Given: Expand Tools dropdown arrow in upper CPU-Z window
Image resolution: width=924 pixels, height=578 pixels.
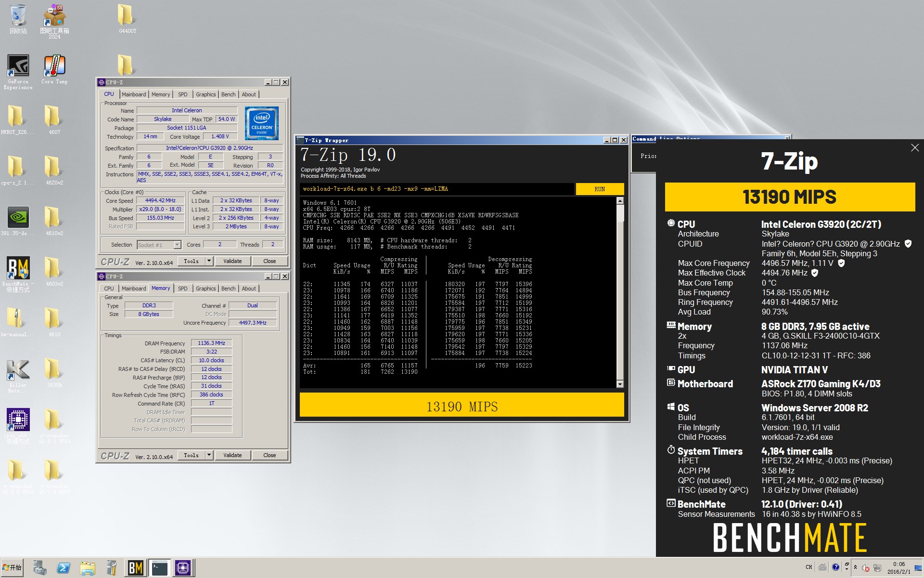Looking at the screenshot, I should (209, 261).
